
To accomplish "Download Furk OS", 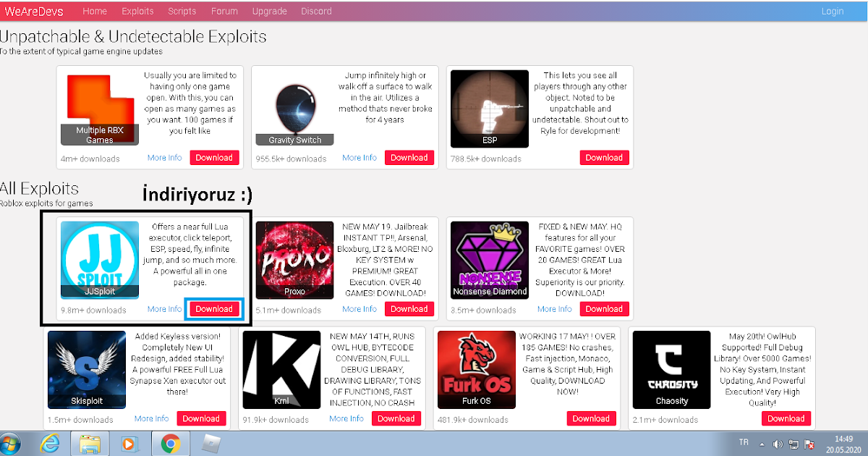I will click(591, 418).
